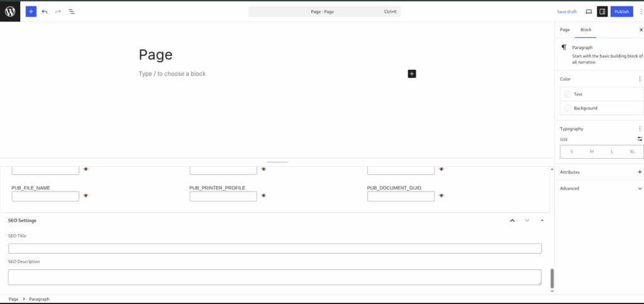The image size is (644, 304).
Task: Switch to the Page tab in sidebar
Action: click(565, 30)
